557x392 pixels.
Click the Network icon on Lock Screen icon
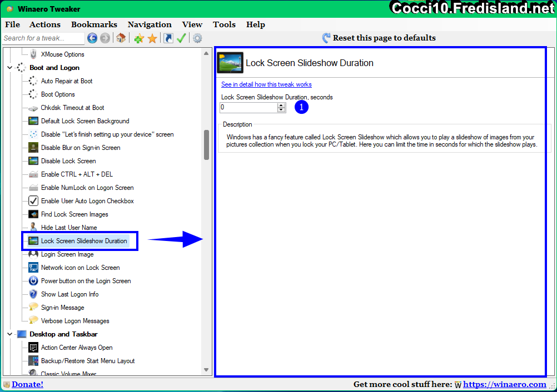tap(33, 268)
